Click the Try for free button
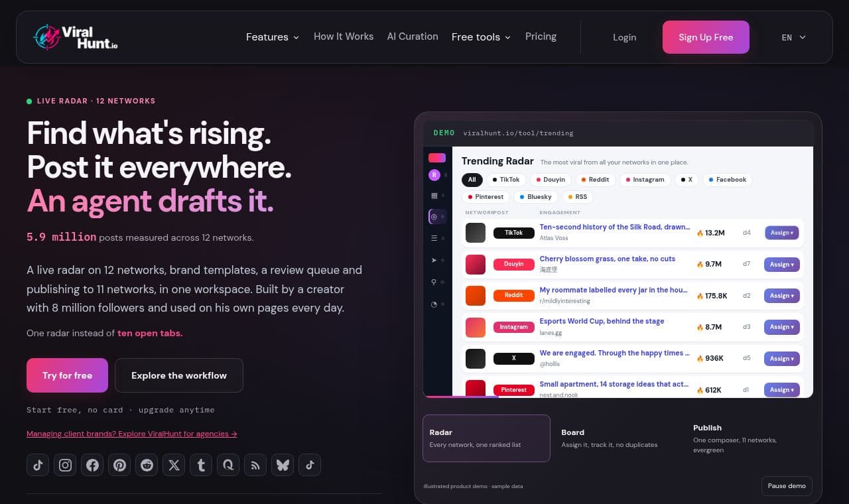The height and width of the screenshot is (504, 849). (x=67, y=375)
